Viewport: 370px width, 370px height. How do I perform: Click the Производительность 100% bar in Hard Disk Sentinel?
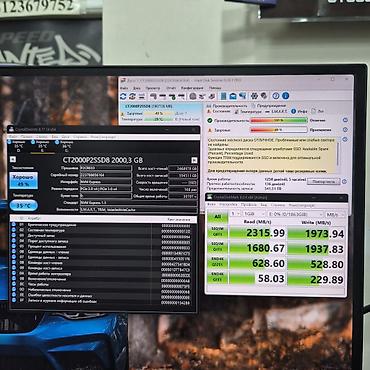coord(279,120)
